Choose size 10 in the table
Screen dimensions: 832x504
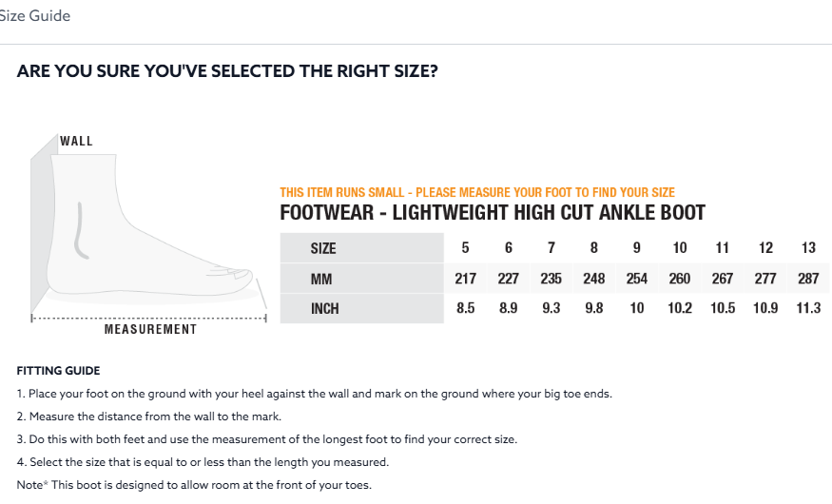pyautogui.click(x=680, y=248)
